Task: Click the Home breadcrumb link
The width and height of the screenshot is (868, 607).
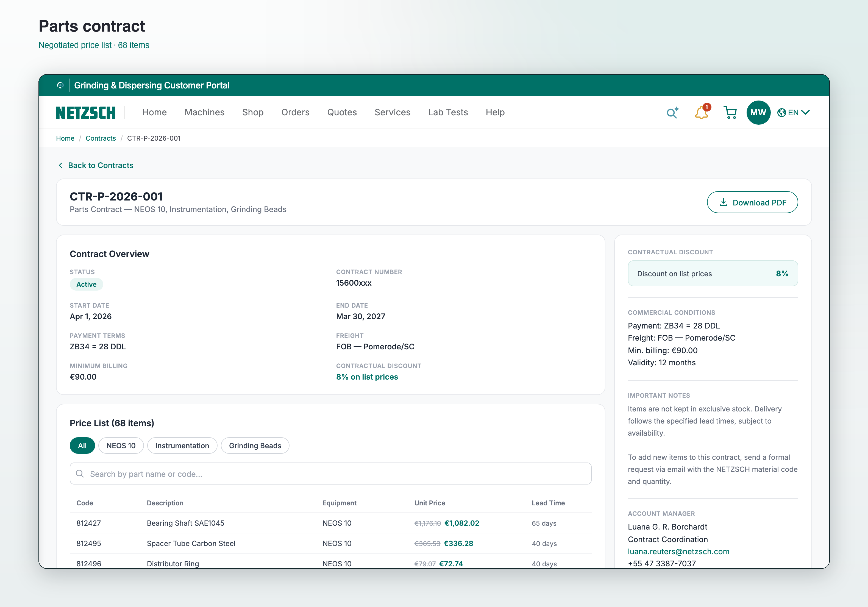Action: 65,138
